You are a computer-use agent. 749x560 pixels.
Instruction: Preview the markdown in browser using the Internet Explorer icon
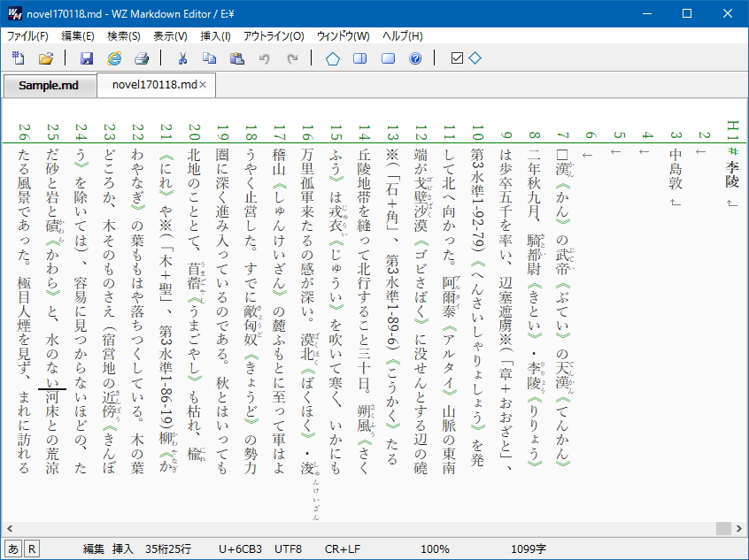click(113, 58)
